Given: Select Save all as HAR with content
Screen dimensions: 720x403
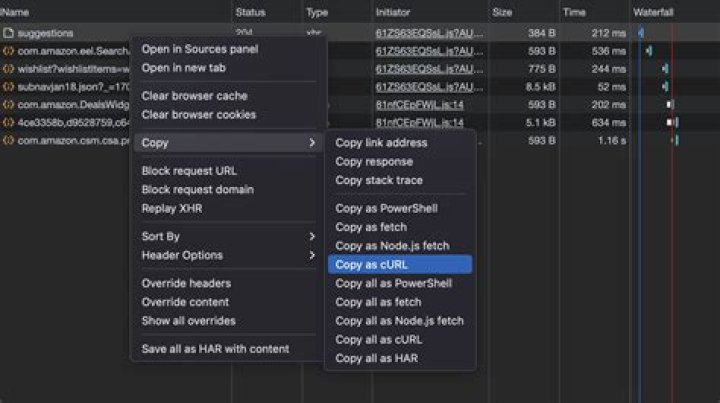Looking at the screenshot, I should [x=215, y=349].
